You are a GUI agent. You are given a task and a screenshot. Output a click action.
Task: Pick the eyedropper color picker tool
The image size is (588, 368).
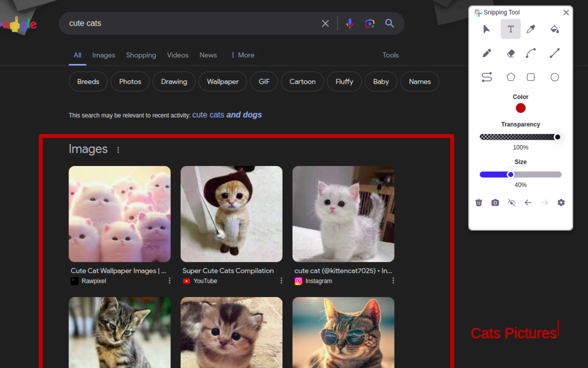[531, 29]
